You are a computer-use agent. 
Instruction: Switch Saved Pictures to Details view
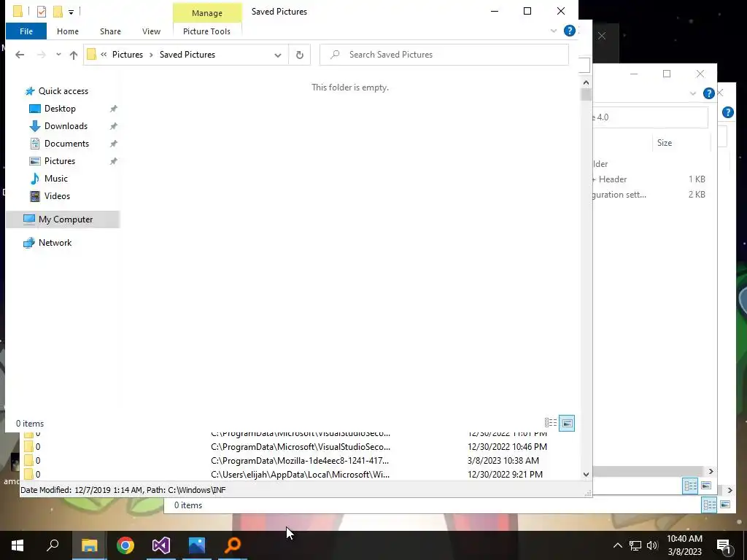(551, 423)
